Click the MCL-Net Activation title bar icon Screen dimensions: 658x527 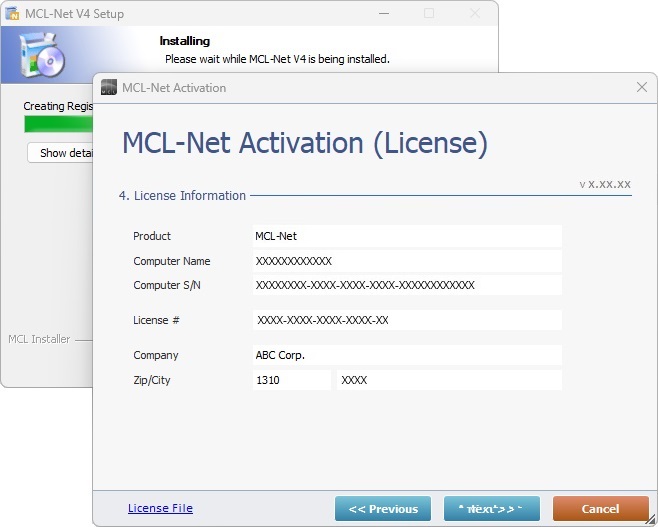point(109,87)
